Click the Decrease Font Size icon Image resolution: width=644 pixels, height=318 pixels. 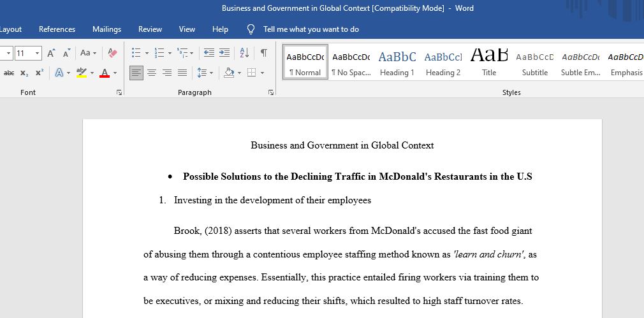click(x=66, y=53)
